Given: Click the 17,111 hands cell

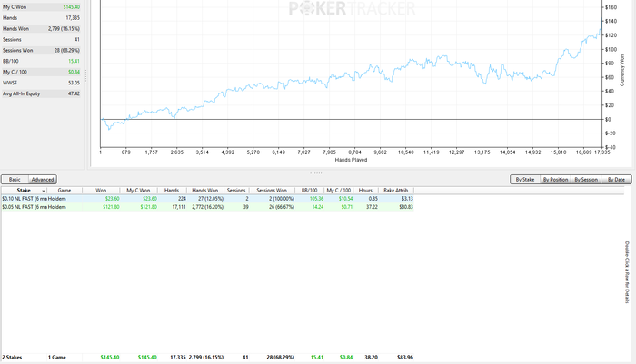Looking at the screenshot, I should tap(179, 207).
